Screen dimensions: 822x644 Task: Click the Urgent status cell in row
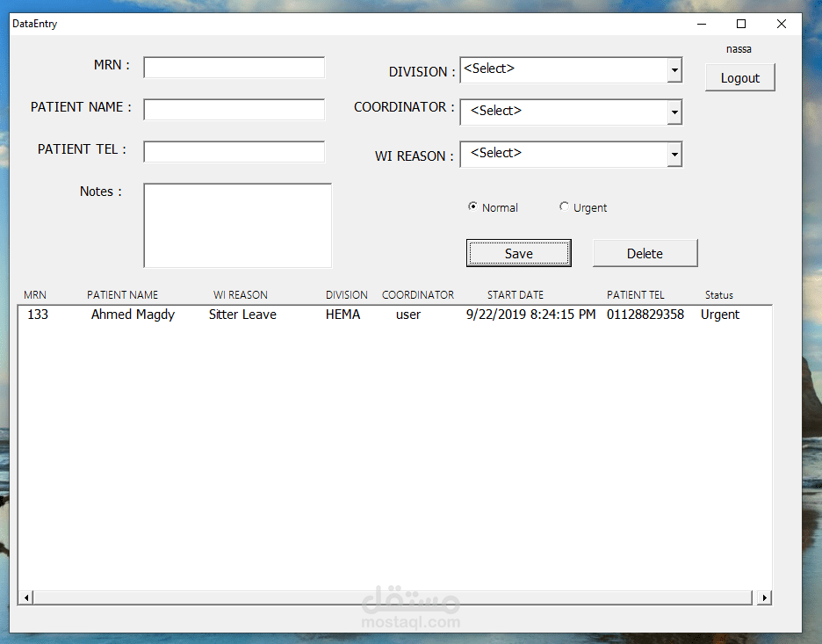720,315
